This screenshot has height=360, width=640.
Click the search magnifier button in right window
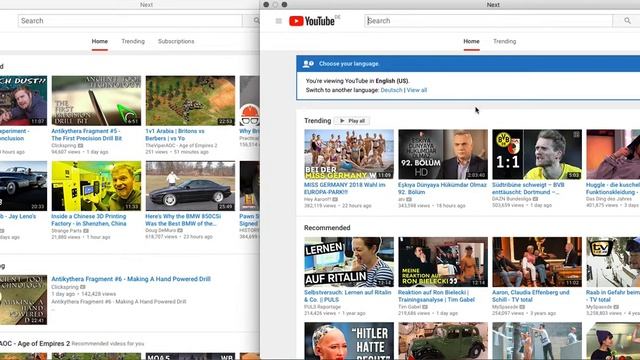[x=627, y=21]
